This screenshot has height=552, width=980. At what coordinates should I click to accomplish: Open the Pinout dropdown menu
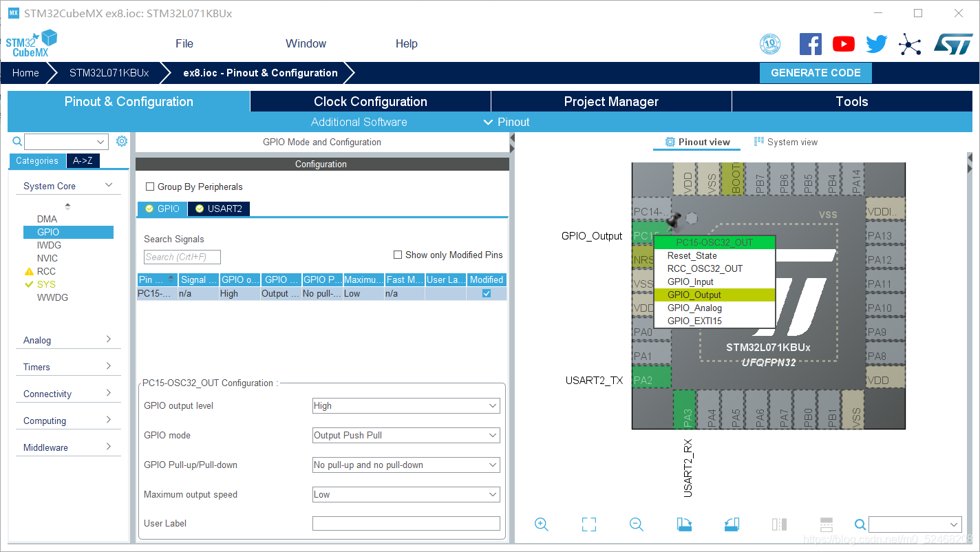pos(507,122)
